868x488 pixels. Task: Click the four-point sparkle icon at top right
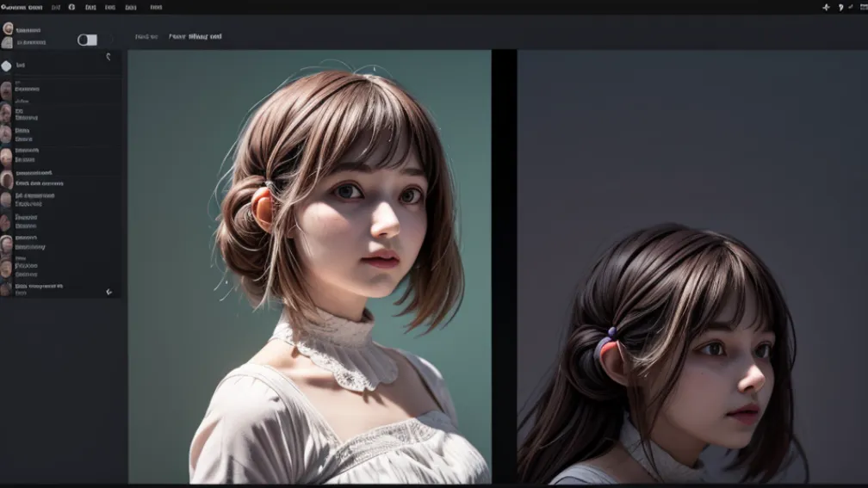click(x=826, y=7)
